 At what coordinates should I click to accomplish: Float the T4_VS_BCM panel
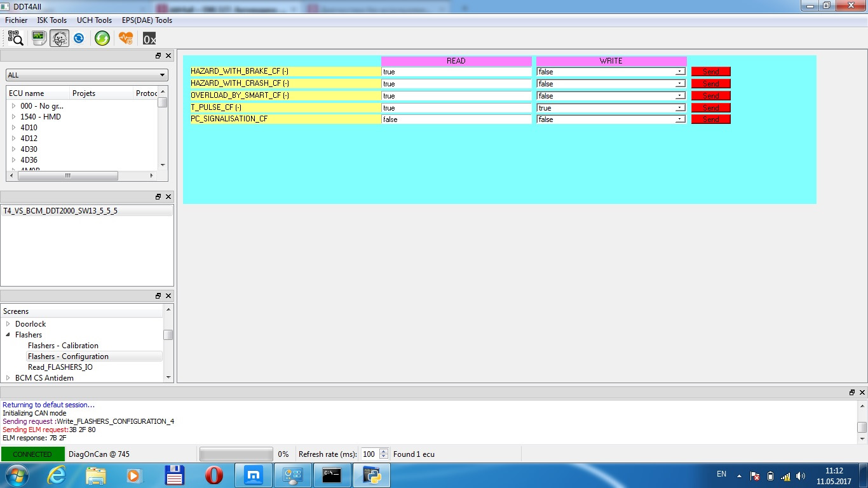point(158,197)
